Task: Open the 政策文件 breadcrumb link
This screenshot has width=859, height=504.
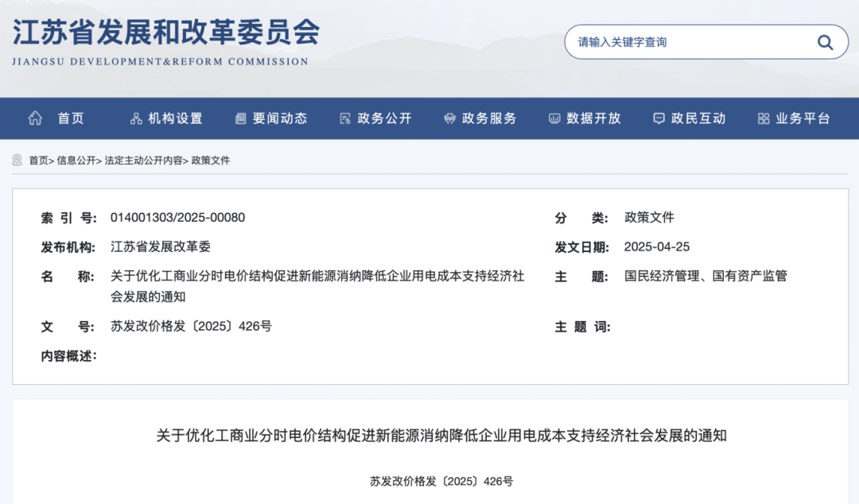Action: [x=208, y=160]
